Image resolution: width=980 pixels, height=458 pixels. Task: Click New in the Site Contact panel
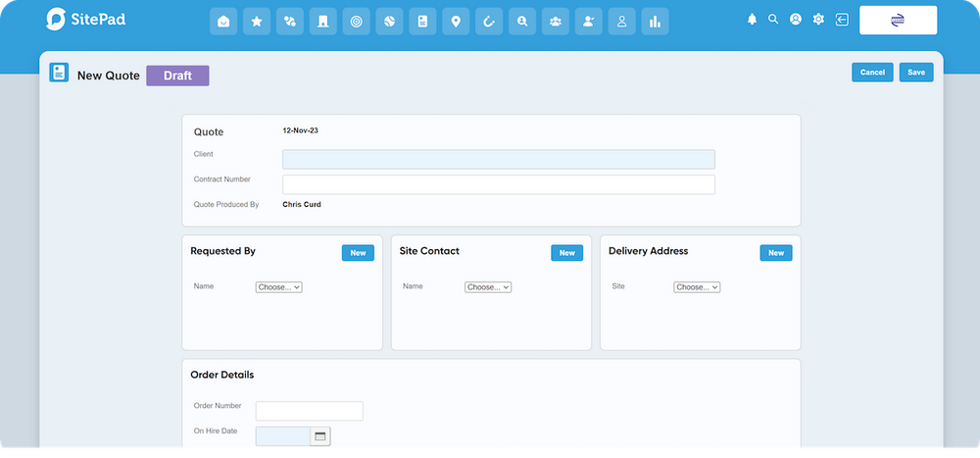(566, 253)
